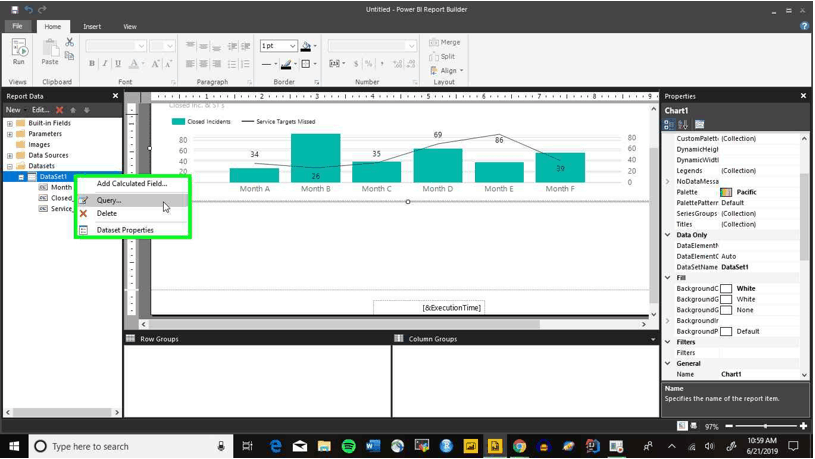
Task: Toggle Italic formatting
Action: [x=105, y=63]
